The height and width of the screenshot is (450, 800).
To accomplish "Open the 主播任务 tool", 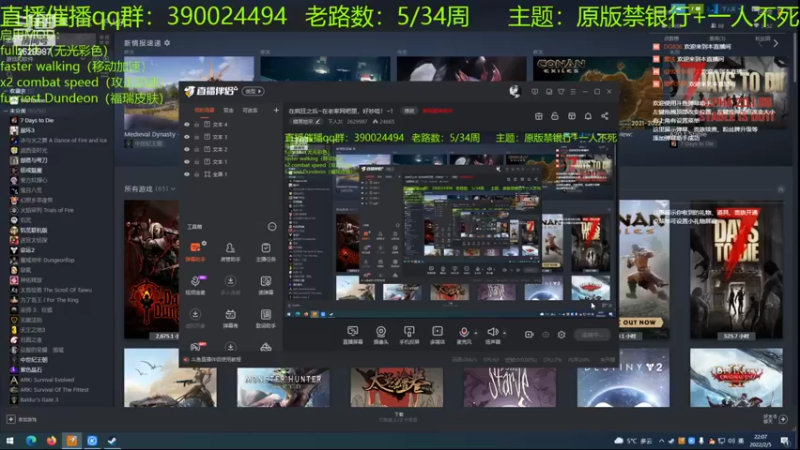I will (265, 252).
